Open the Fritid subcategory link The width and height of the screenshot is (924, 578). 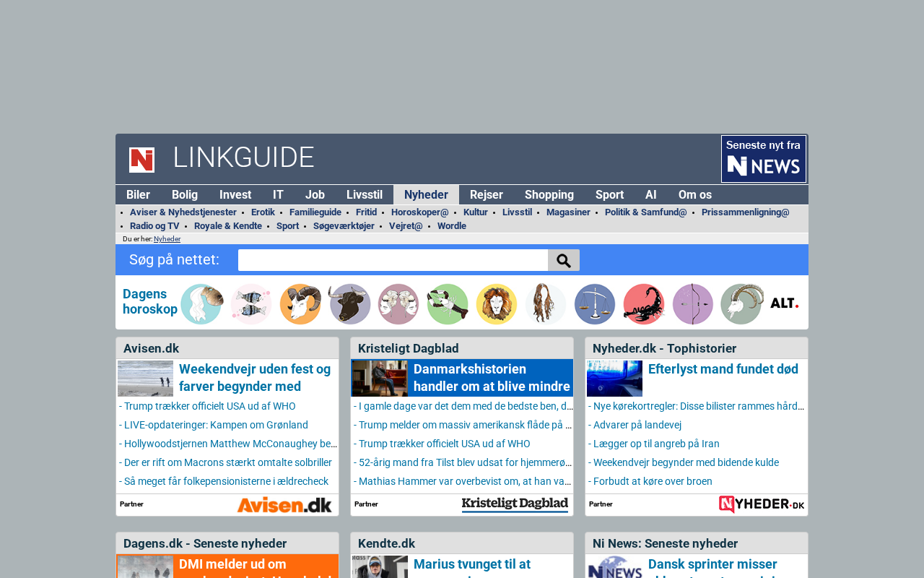pyautogui.click(x=366, y=212)
